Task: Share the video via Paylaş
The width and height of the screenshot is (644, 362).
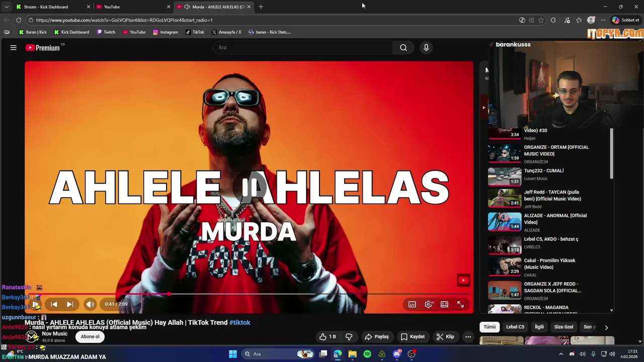Action: pos(377,337)
